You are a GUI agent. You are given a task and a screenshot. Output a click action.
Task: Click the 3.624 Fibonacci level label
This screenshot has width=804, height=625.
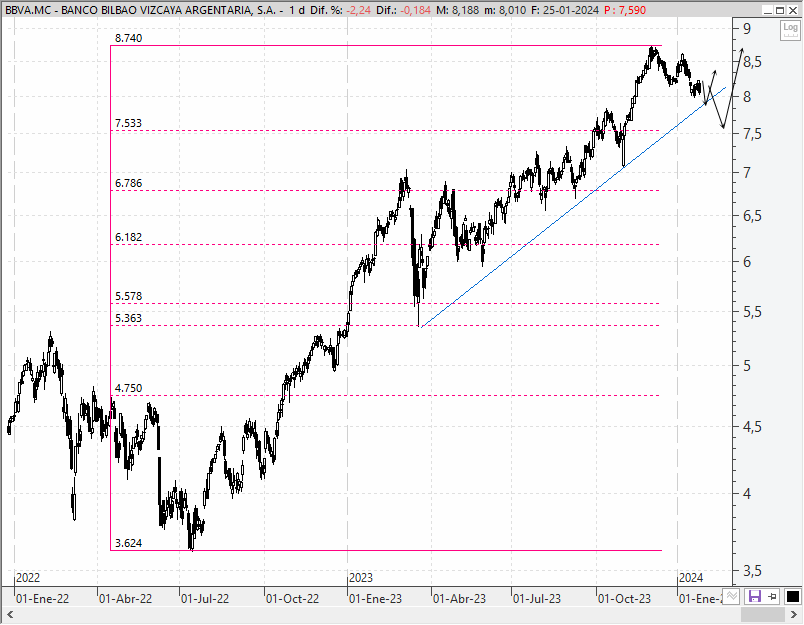point(128,543)
